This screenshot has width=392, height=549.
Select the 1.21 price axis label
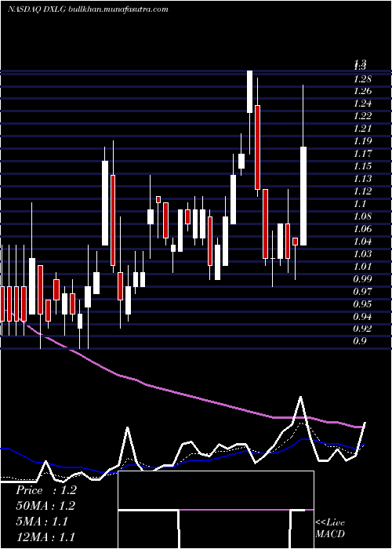coord(363,129)
